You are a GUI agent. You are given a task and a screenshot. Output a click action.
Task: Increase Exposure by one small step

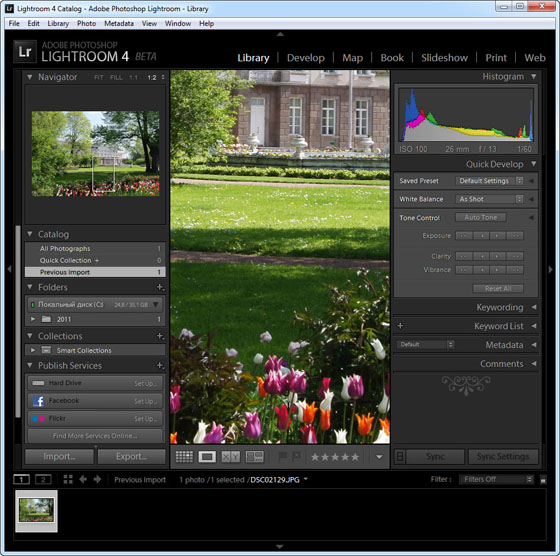tap(498, 236)
